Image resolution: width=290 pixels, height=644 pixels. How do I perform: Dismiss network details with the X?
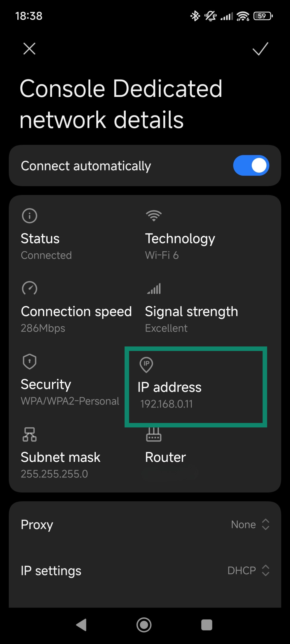pyautogui.click(x=29, y=49)
